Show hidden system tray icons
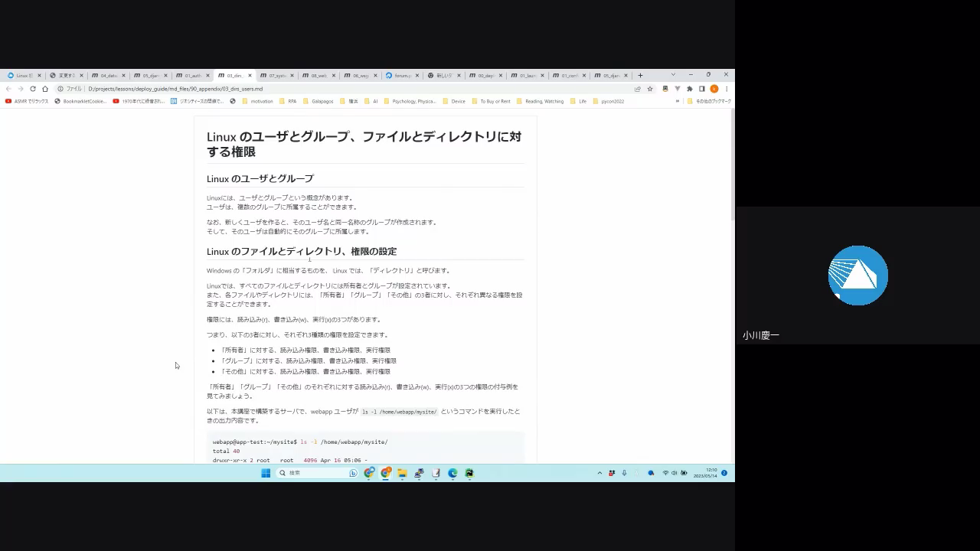Image resolution: width=980 pixels, height=551 pixels. [599, 473]
